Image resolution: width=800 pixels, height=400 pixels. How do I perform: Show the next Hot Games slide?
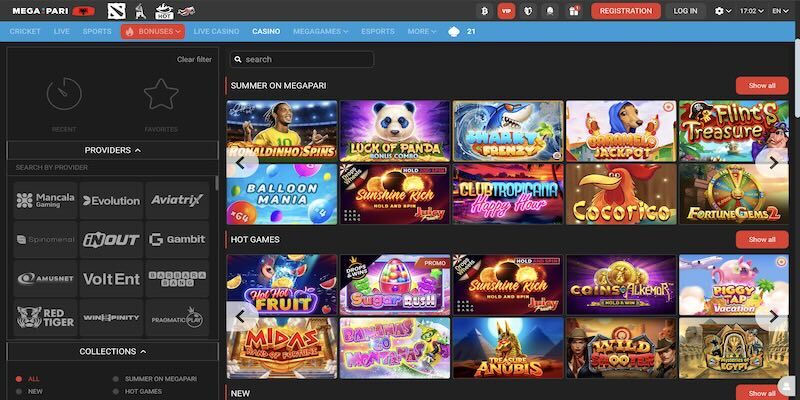(773, 316)
